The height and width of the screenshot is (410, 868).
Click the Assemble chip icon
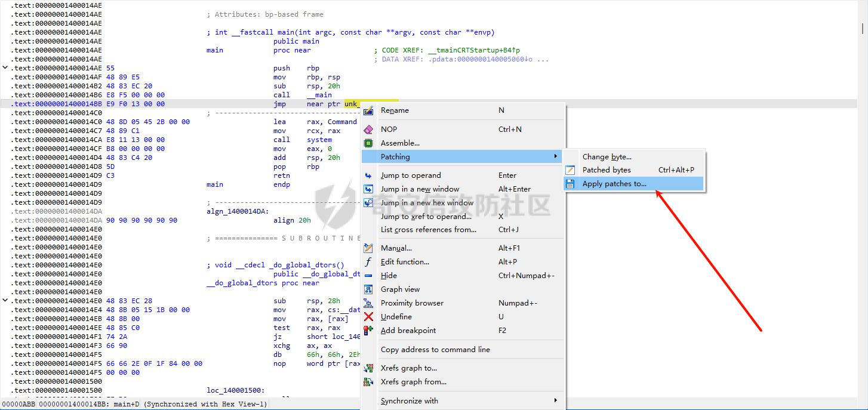tap(368, 143)
